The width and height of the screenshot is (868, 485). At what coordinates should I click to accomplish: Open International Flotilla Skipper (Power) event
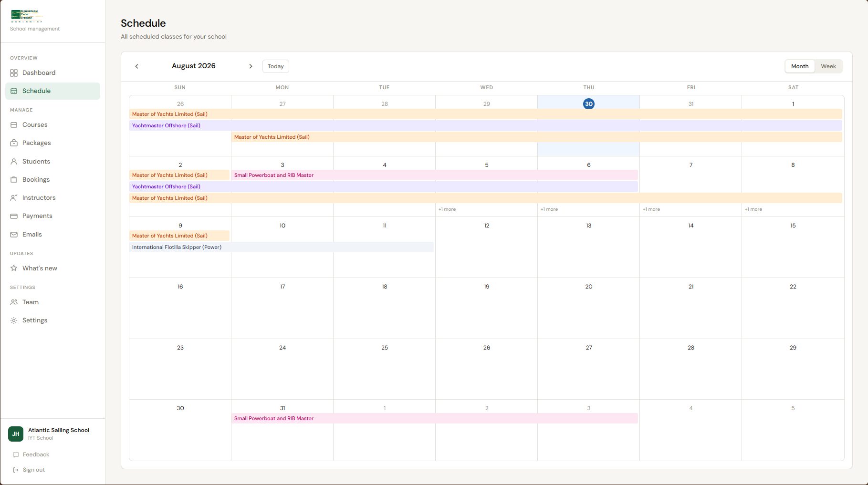coord(282,248)
